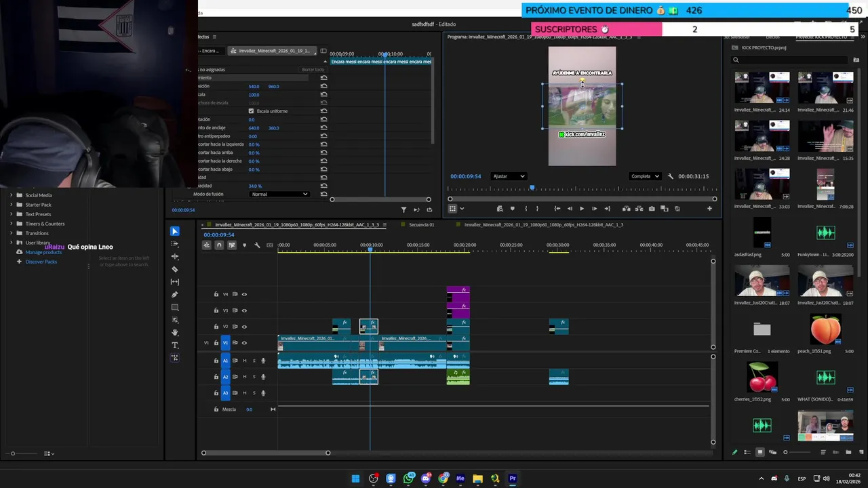The width and height of the screenshot is (868, 488).
Task: Click the new item pencil icon in Project panel
Action: [x=734, y=452]
